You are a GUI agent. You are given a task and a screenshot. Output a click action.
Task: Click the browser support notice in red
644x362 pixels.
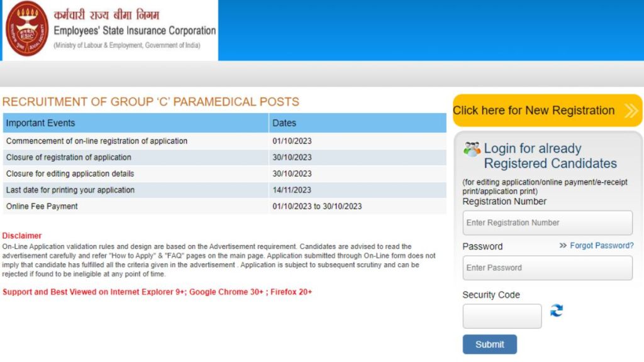(x=157, y=292)
